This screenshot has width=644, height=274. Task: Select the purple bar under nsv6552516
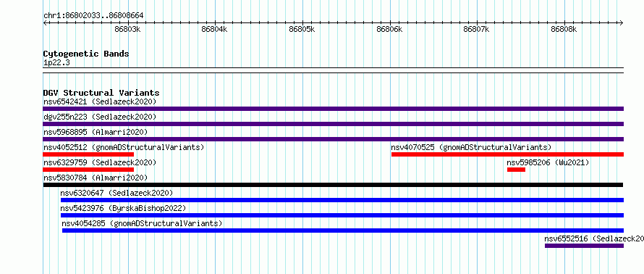(585, 246)
